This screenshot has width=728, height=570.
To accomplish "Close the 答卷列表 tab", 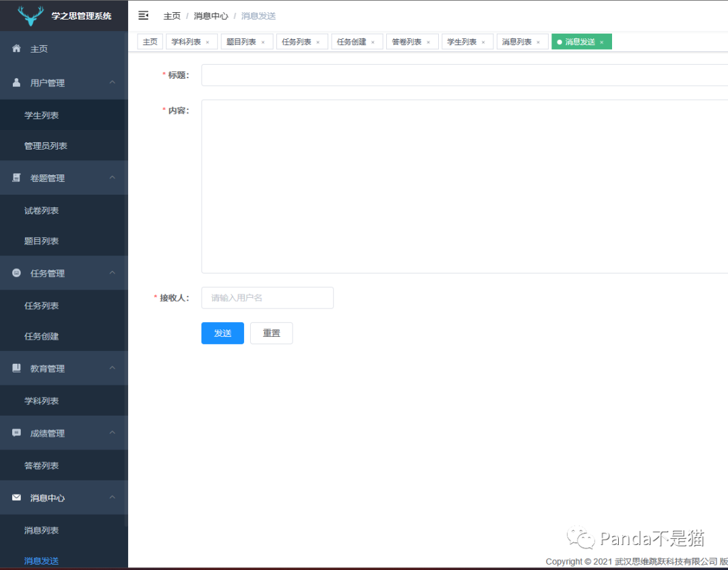I will pos(428,42).
